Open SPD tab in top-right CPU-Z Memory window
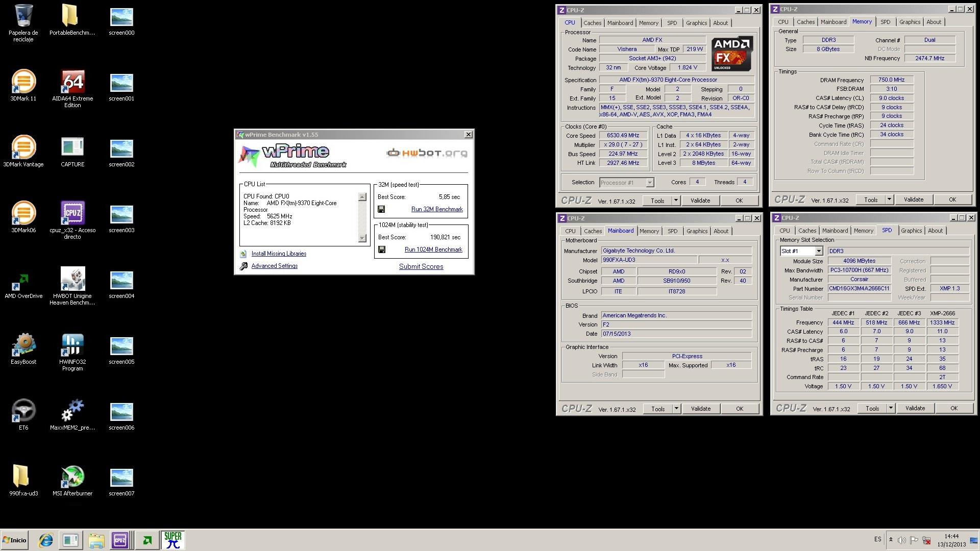The image size is (980, 551). coord(885,22)
